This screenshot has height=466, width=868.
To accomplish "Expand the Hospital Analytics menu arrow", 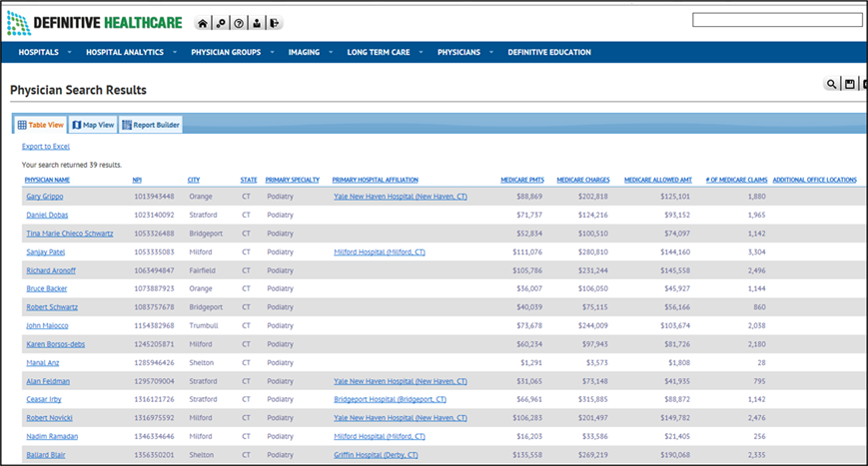I will (175, 52).
